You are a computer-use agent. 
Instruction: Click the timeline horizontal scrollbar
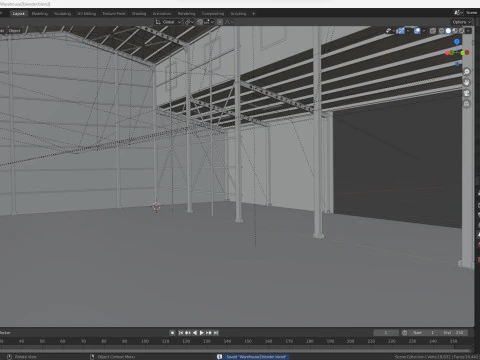[x=235, y=350]
